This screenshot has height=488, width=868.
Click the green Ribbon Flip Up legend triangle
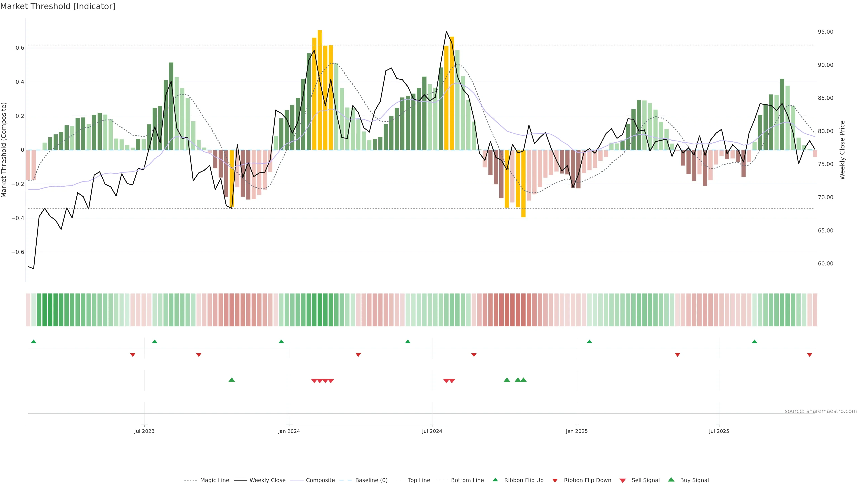click(495, 480)
